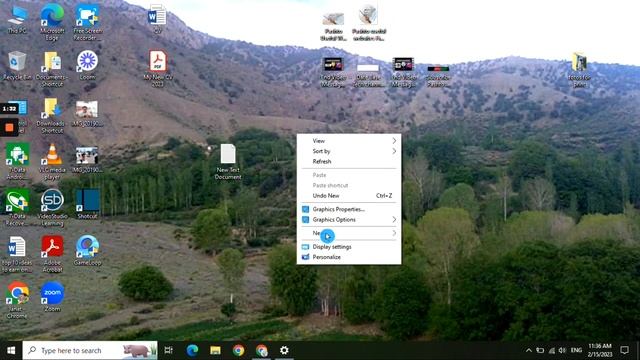Select IMG_20190 photo beside Downloads Shortcut

pyautogui.click(x=87, y=112)
